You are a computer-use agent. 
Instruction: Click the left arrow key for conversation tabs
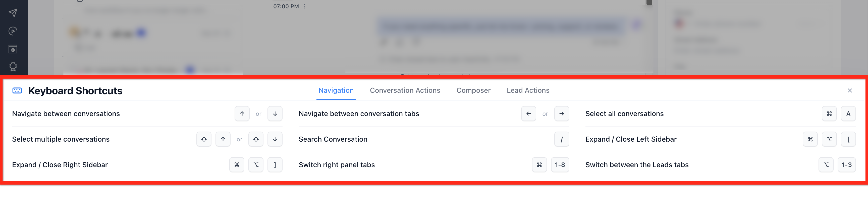[x=529, y=114]
